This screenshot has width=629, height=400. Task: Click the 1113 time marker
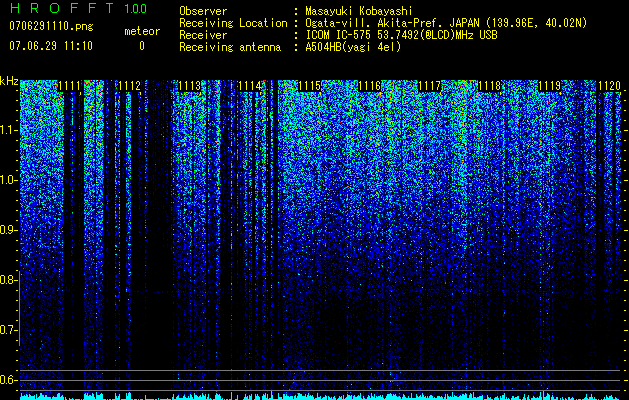coord(189,86)
